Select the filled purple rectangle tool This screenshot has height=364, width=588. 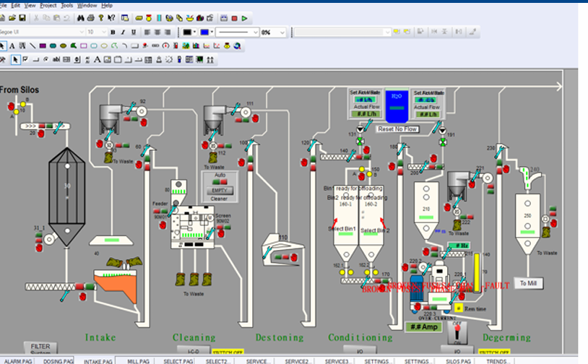point(43,45)
